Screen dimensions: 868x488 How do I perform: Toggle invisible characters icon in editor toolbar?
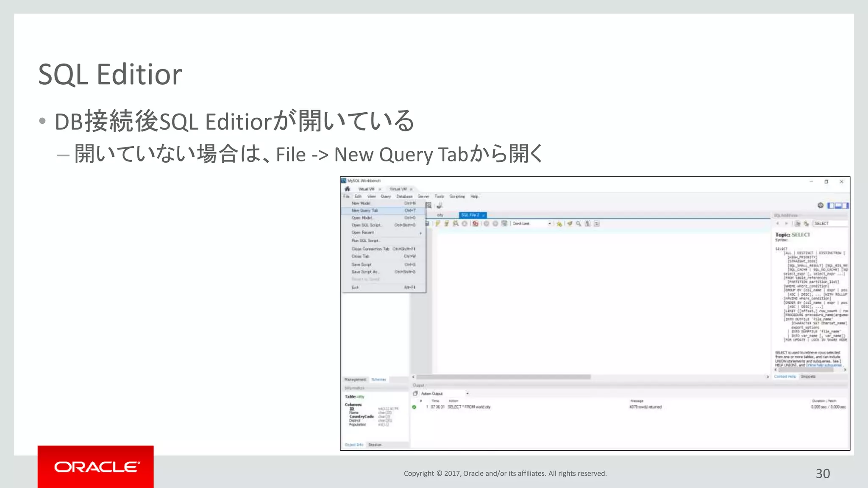pyautogui.click(x=587, y=224)
